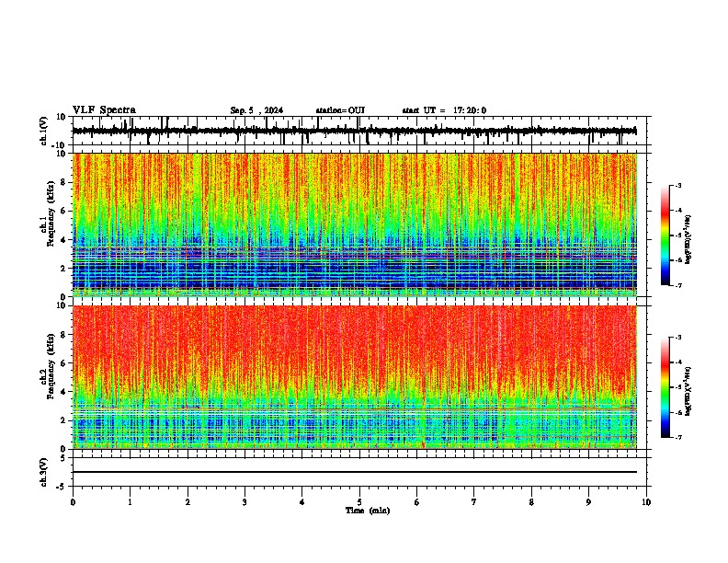Click ch.2 color bar label '-7'

point(677,438)
